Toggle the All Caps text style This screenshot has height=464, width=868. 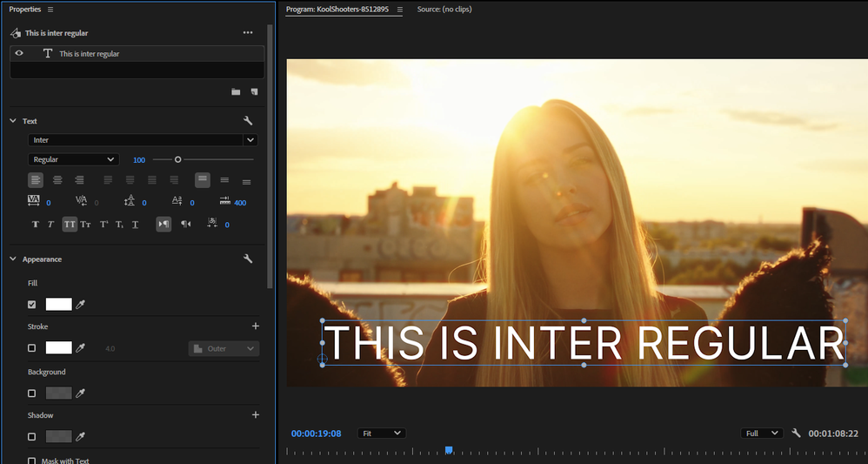click(70, 225)
